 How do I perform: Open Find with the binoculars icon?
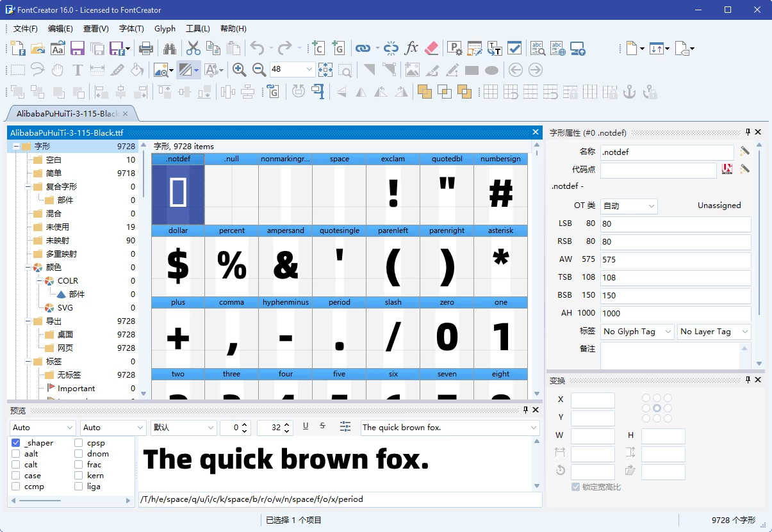[x=170, y=48]
